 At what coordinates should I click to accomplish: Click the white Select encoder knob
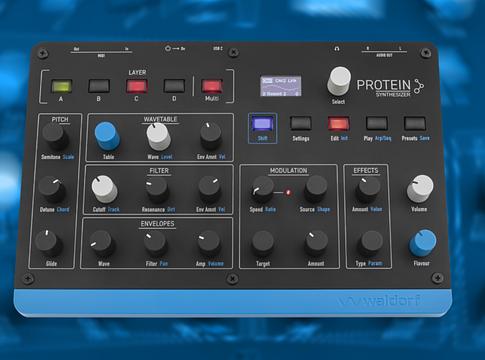pyautogui.click(x=339, y=81)
